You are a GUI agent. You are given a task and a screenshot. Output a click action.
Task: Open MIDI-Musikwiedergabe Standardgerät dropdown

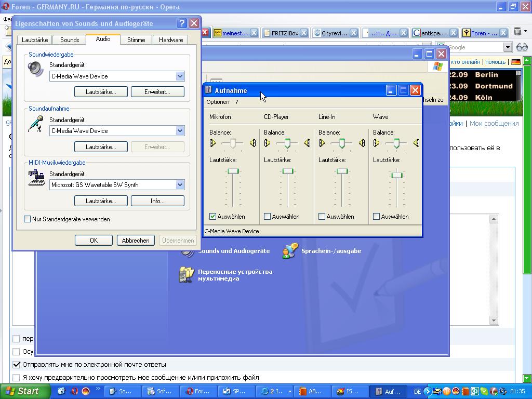180,185
